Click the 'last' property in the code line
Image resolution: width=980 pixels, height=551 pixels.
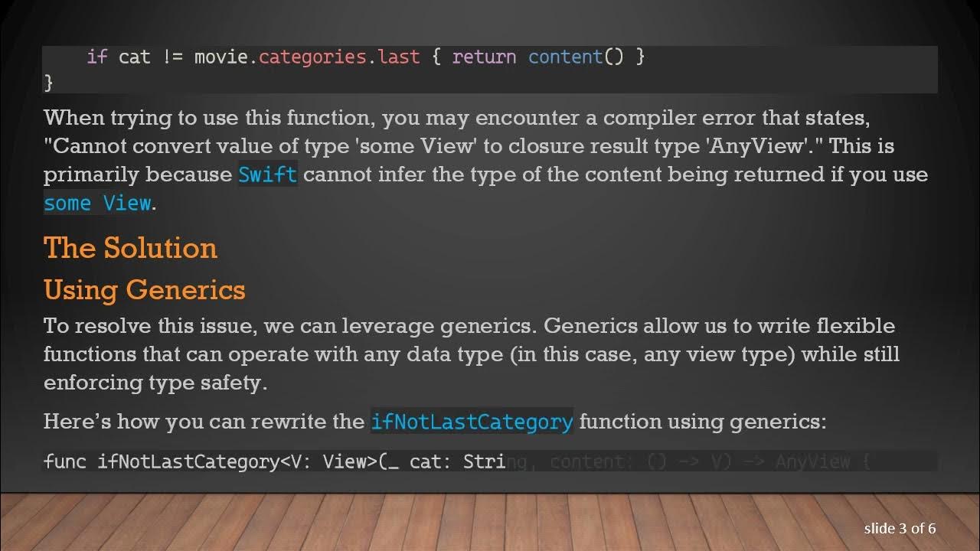[399, 57]
